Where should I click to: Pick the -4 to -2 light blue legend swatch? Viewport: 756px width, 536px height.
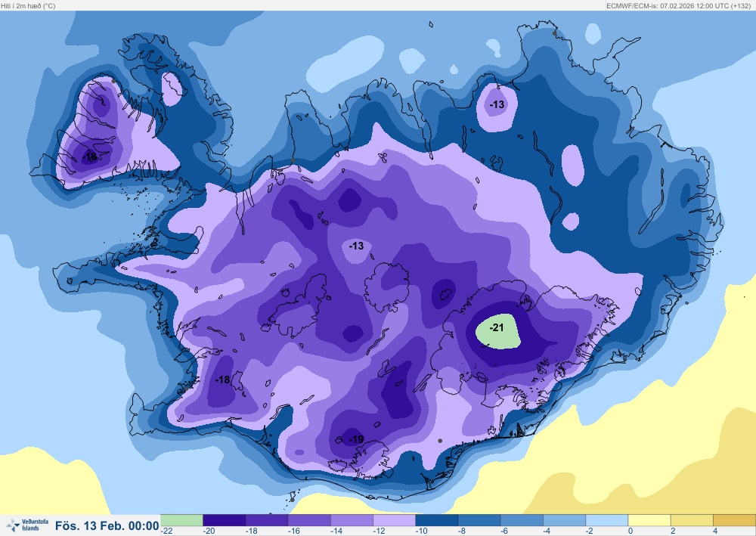click(564, 520)
